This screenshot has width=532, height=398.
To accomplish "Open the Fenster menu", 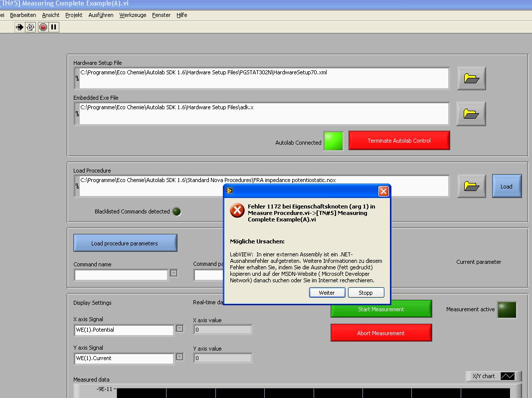I will pos(161,15).
